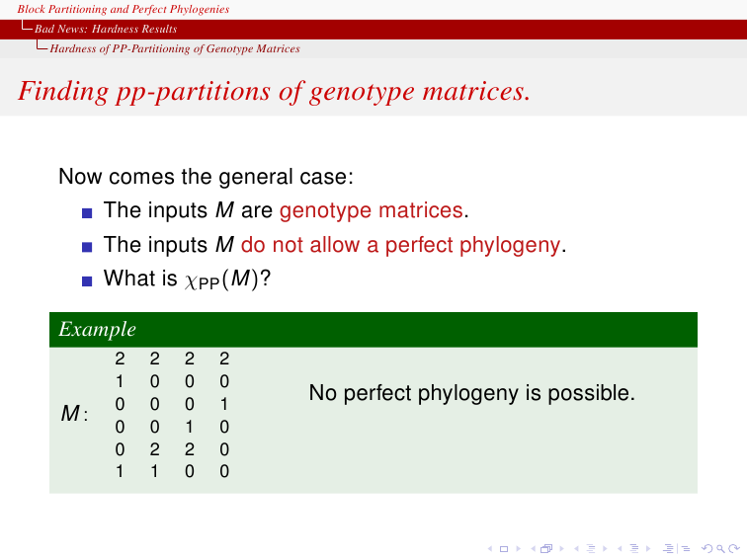Image resolution: width=747 pixels, height=560 pixels.
Task: Go to previous subsection arrow
Action: pos(576,548)
